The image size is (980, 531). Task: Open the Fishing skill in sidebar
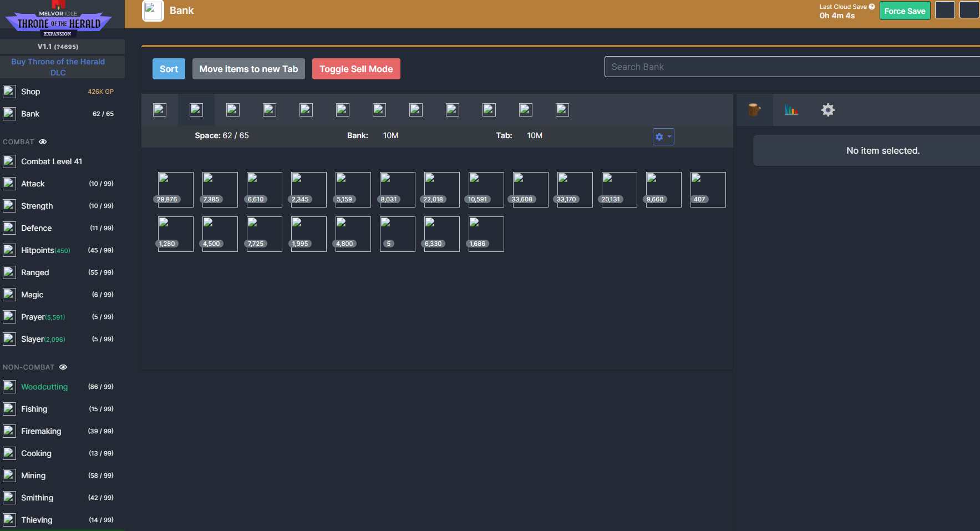pyautogui.click(x=34, y=409)
